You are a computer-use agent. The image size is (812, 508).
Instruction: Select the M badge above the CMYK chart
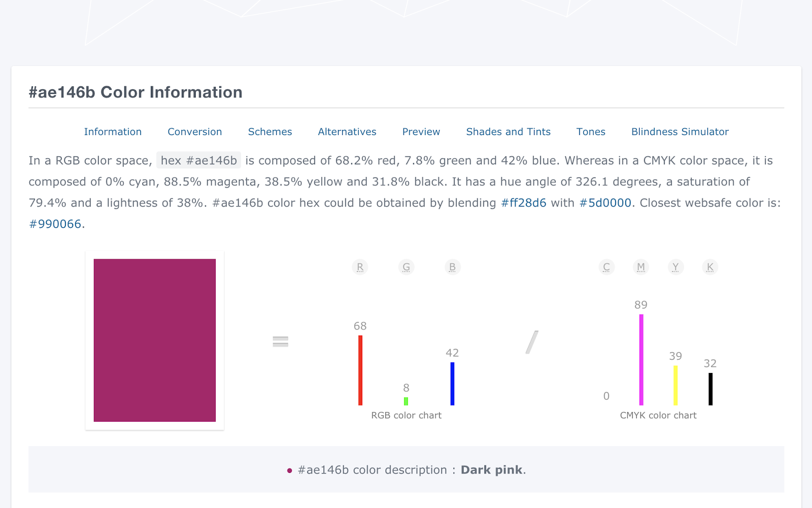pyautogui.click(x=641, y=267)
